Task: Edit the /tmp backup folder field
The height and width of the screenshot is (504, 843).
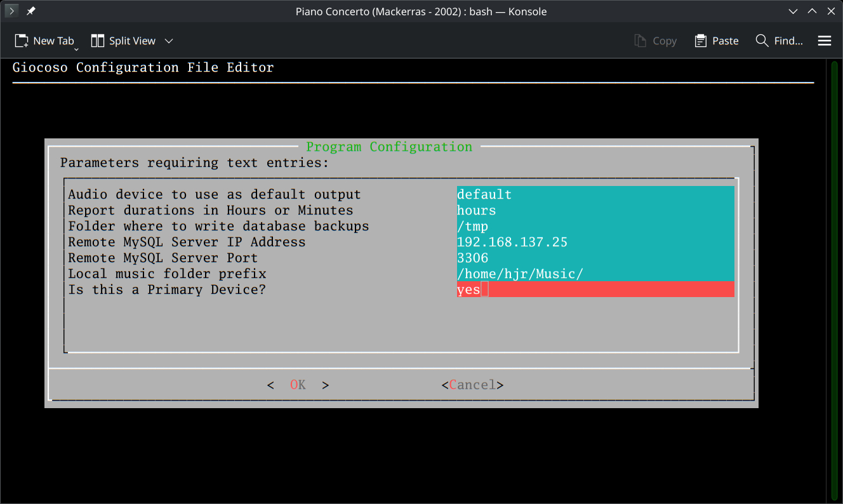Action: 595,226
